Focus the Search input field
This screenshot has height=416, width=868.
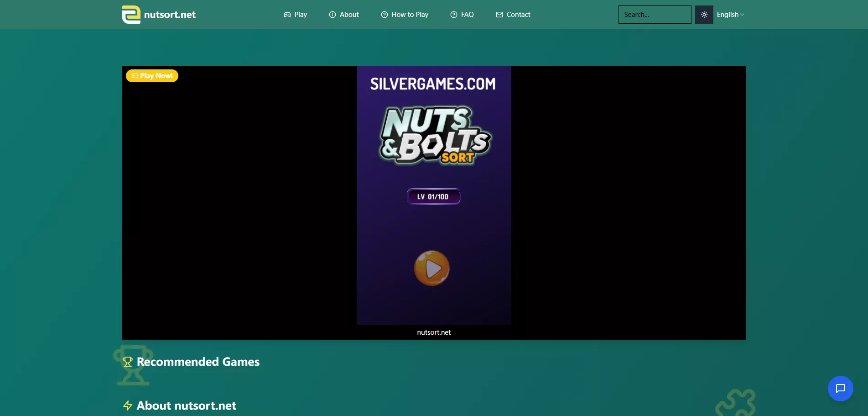[655, 15]
